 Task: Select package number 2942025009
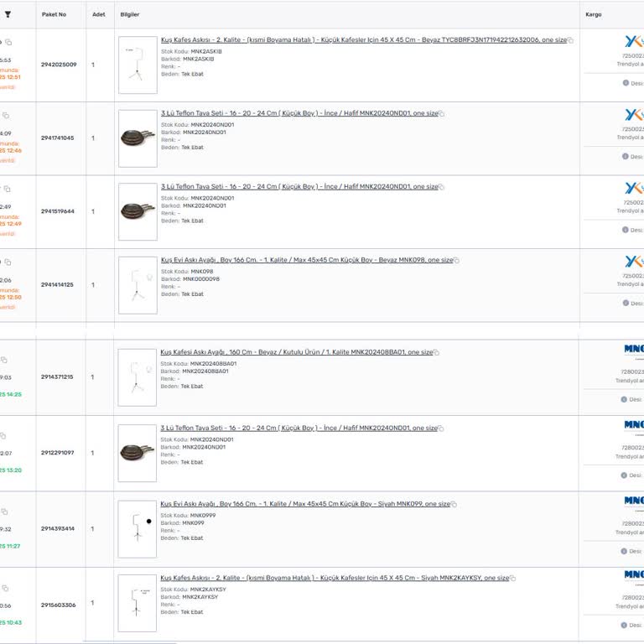click(x=59, y=65)
